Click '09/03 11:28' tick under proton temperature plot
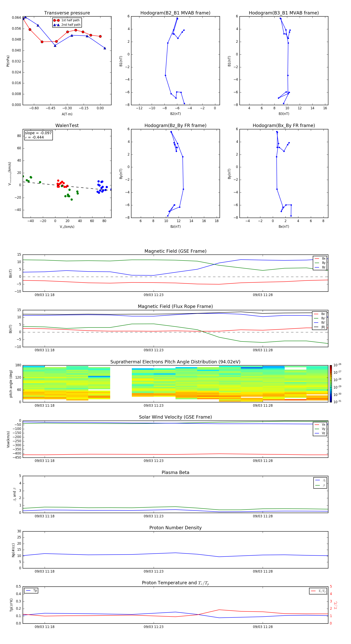 pos(262,627)
